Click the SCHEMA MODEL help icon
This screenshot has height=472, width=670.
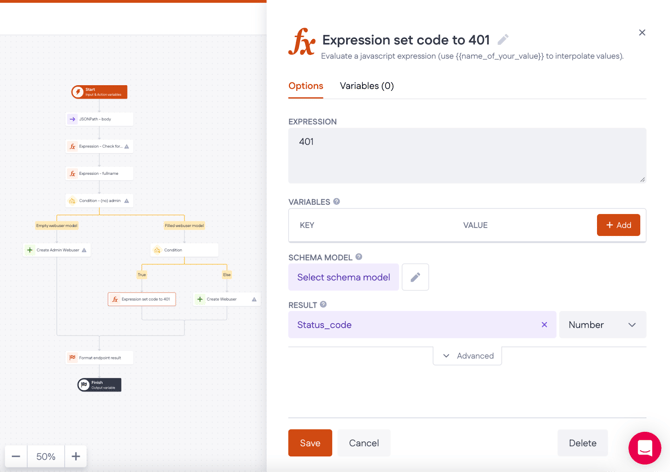[359, 257]
